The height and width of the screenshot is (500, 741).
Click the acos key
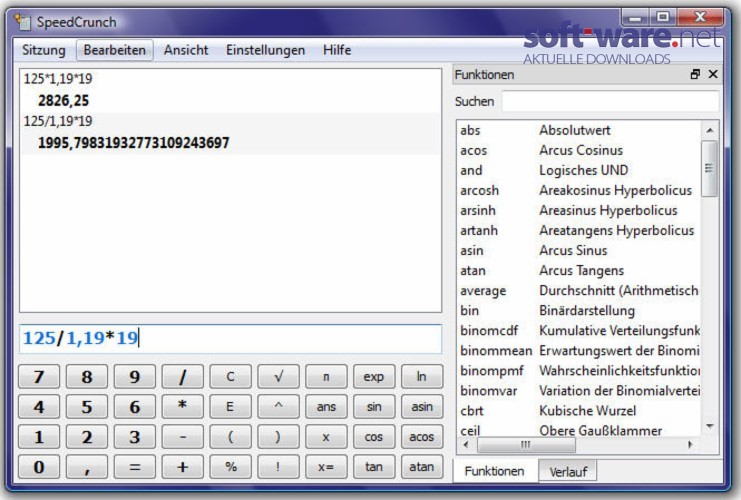[422, 437]
